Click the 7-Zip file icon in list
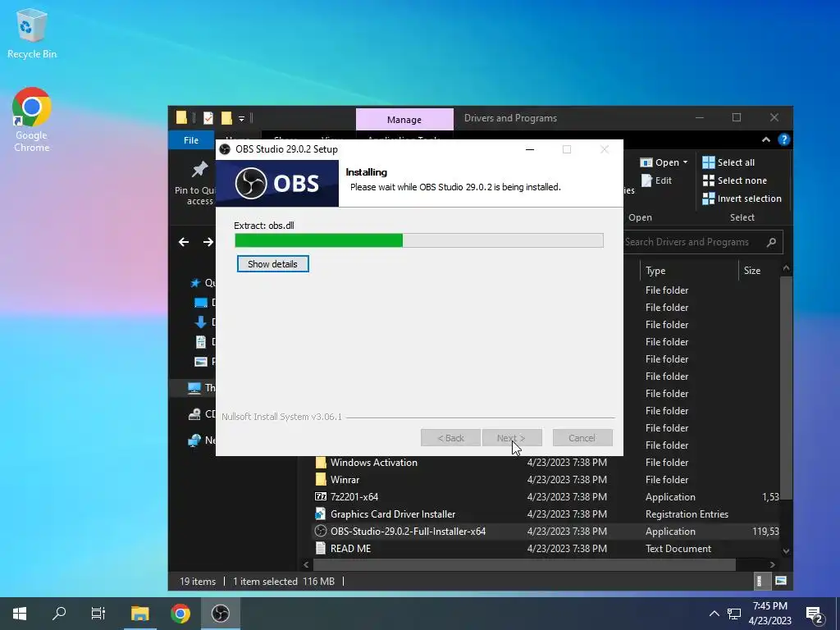Viewport: 840px width, 630px height. tap(321, 496)
